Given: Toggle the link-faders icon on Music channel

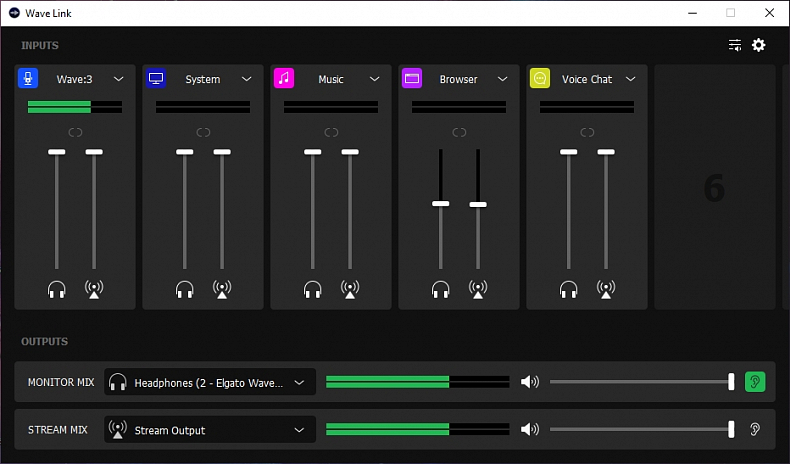Looking at the screenshot, I should (x=331, y=132).
